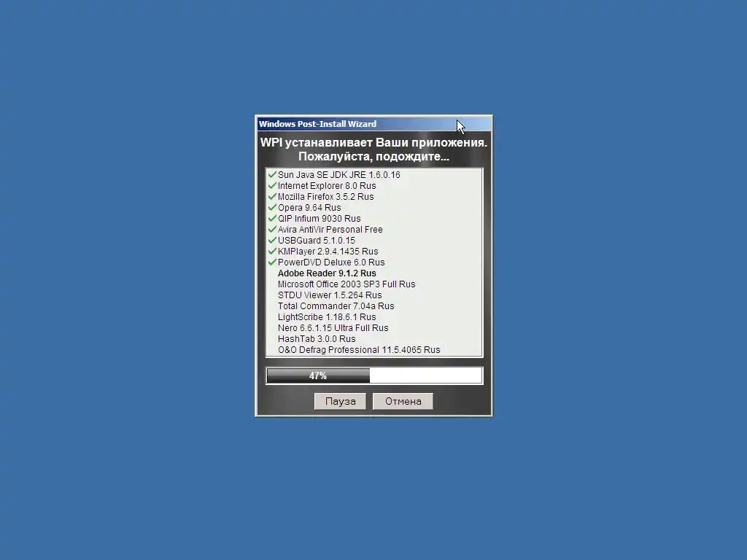Click checkmark beside QIP Infium 9030

(272, 218)
